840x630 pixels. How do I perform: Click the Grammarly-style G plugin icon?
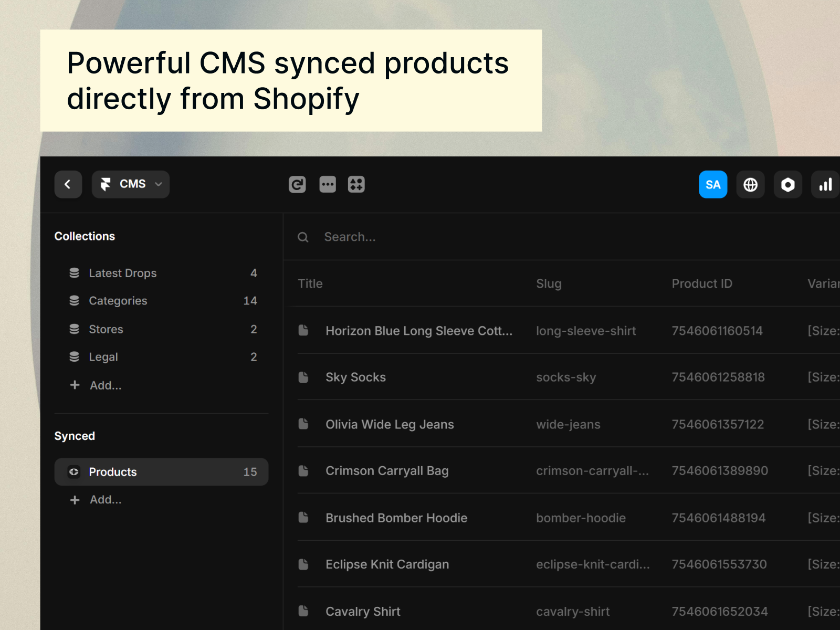[x=297, y=184]
